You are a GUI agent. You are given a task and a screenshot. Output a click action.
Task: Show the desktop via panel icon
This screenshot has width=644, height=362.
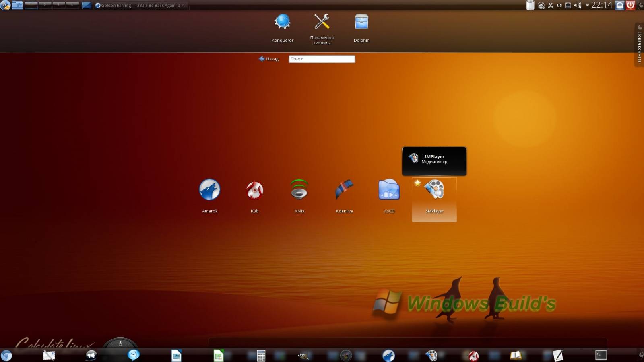pyautogui.click(x=87, y=5)
